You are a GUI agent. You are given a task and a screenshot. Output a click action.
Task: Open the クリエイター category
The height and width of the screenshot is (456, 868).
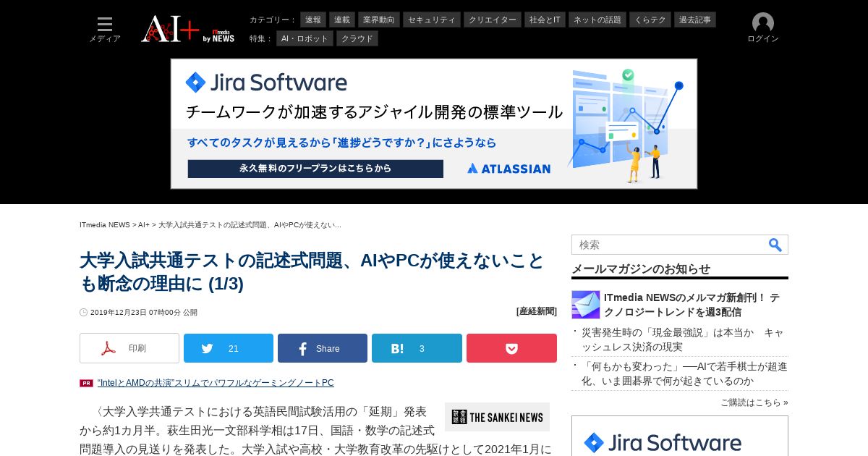493,20
